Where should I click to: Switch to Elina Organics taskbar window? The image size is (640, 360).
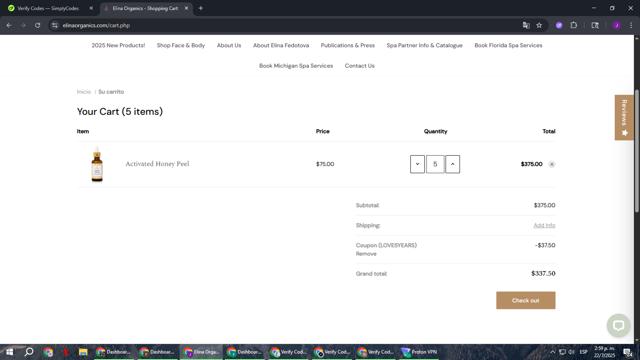click(x=201, y=352)
